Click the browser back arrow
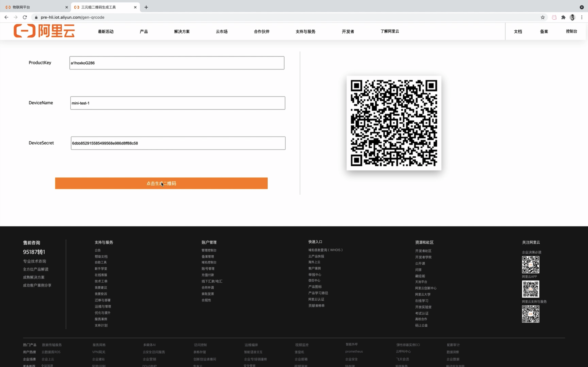This screenshot has height=367, width=588. pos(6,17)
